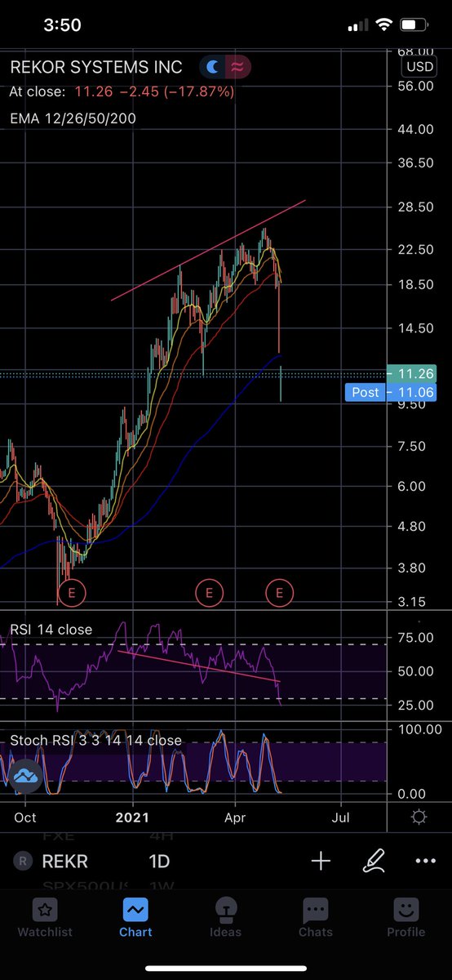The width and height of the screenshot is (452, 980).
Task: Open the middle earnings E marker
Action: [209, 592]
